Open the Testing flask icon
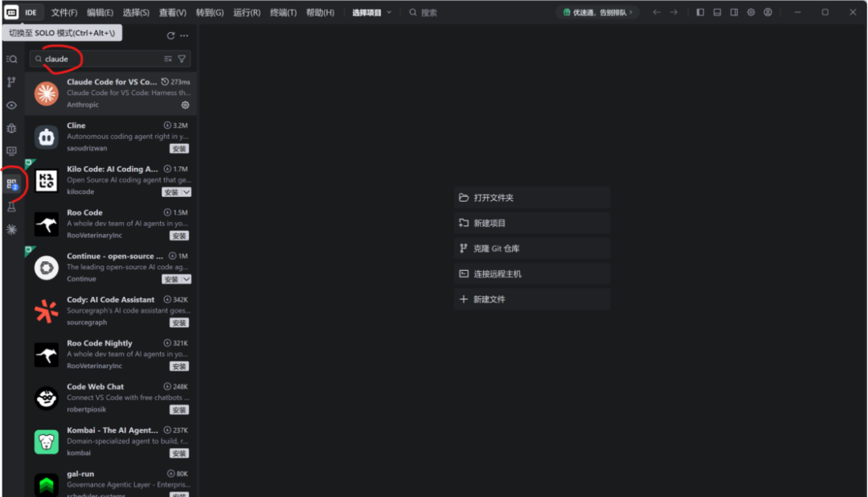 pyautogui.click(x=11, y=207)
